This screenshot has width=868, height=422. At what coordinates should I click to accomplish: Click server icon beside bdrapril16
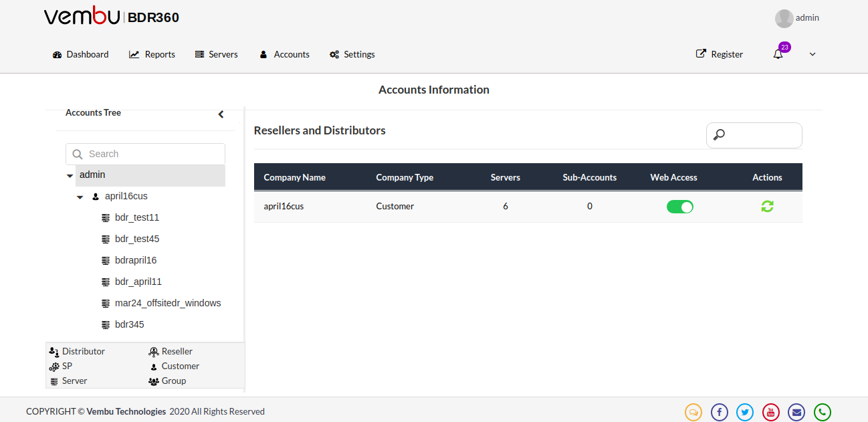pyautogui.click(x=106, y=260)
